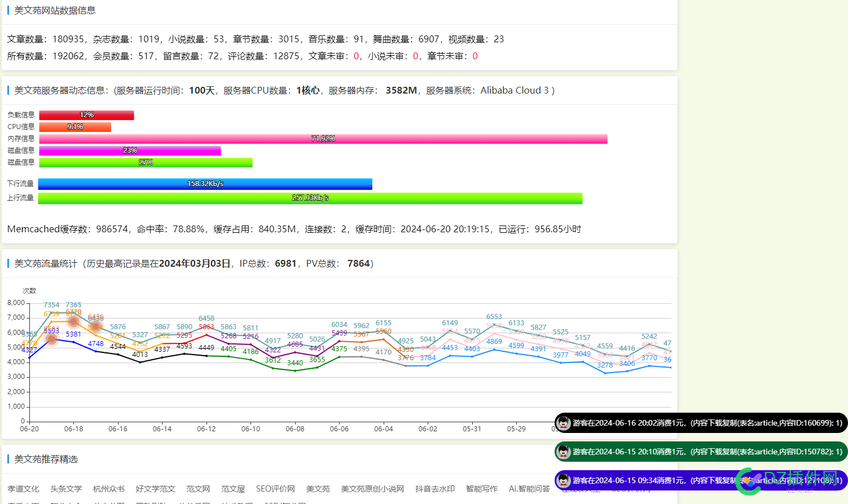Click the 下行流量 158.32Kb/s blue bar

[205, 184]
